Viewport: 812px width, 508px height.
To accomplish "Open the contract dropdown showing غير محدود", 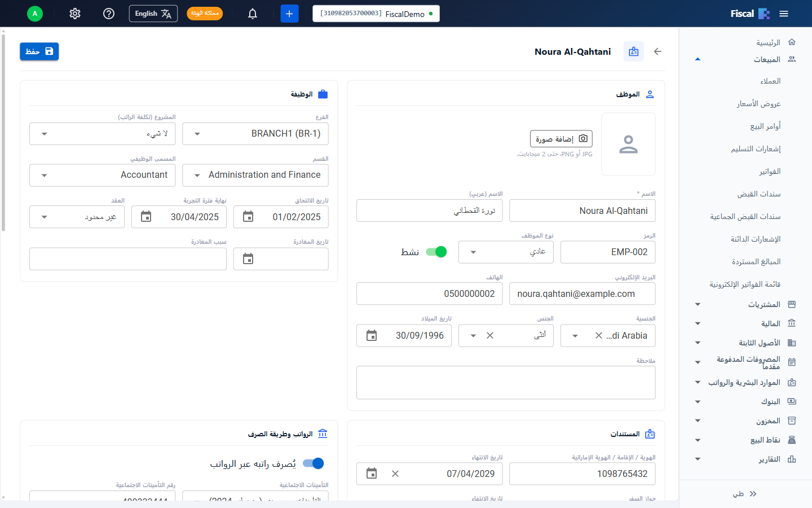I will pos(77,217).
